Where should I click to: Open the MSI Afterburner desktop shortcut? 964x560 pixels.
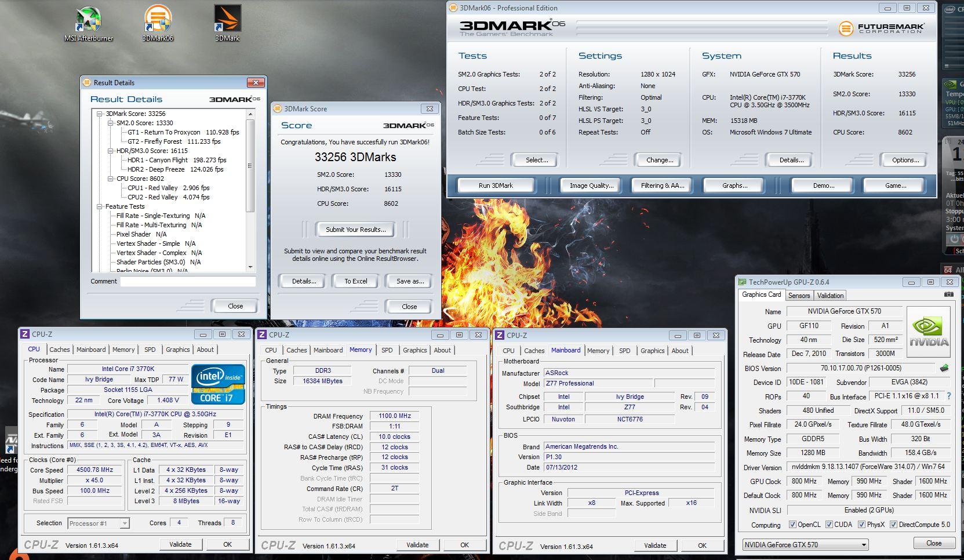pyautogui.click(x=89, y=24)
